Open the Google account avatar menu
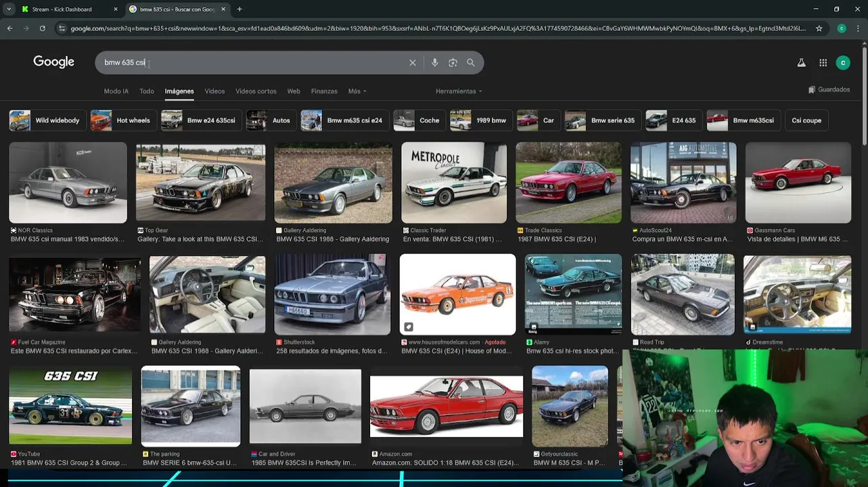Image resolution: width=868 pixels, height=487 pixels. (843, 62)
